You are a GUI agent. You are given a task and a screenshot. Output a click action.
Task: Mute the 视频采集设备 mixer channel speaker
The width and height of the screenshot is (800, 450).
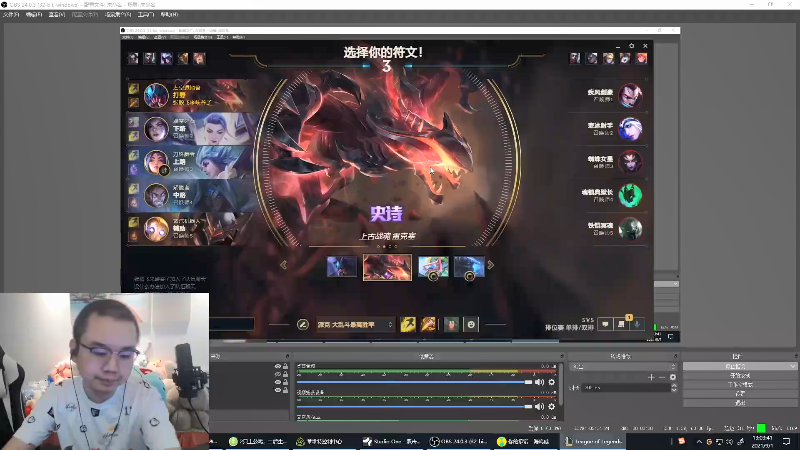pos(539,407)
